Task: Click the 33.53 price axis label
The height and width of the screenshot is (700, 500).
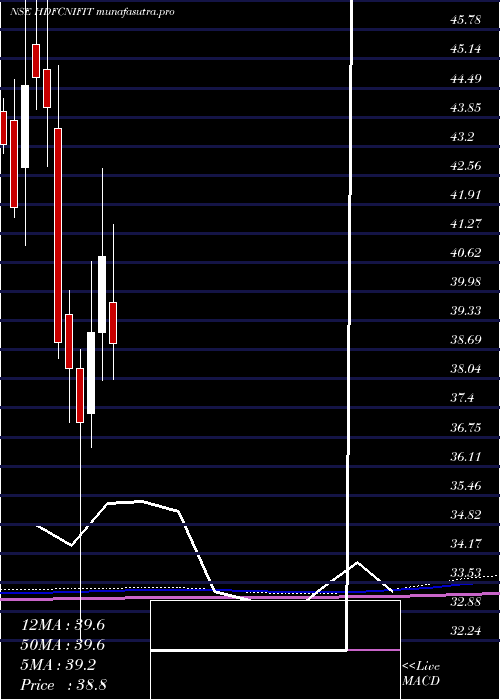Action: [x=466, y=573]
